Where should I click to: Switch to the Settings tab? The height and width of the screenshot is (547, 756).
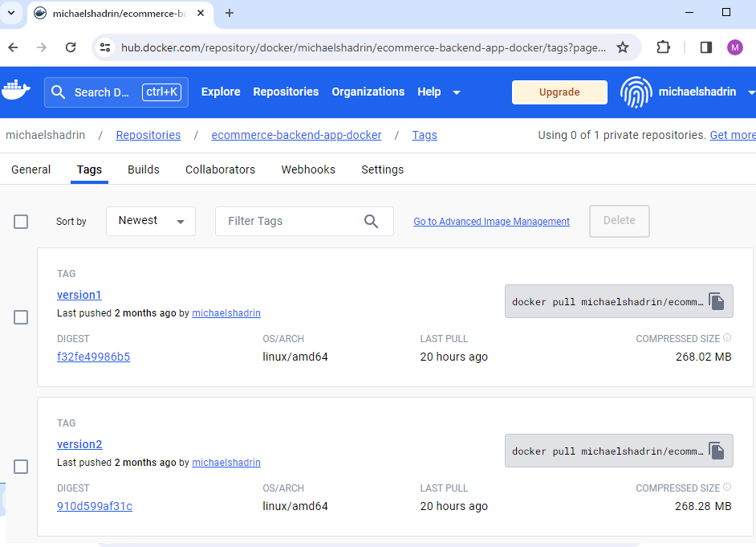pos(382,169)
